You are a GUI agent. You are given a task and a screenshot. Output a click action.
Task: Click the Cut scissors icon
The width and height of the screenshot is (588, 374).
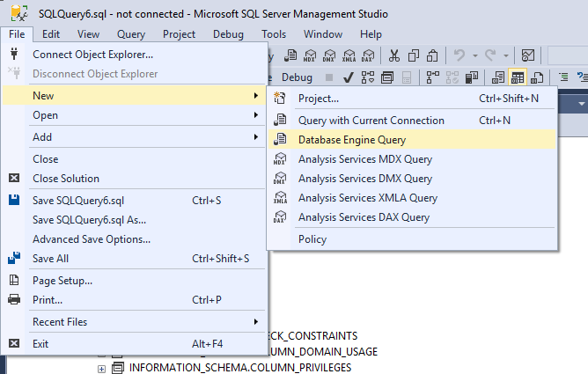click(393, 56)
